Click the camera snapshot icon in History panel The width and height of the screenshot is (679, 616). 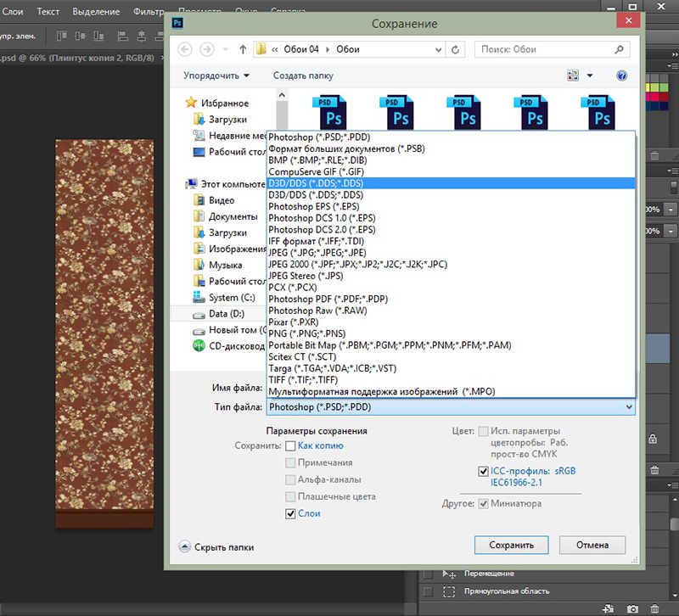[x=632, y=608]
